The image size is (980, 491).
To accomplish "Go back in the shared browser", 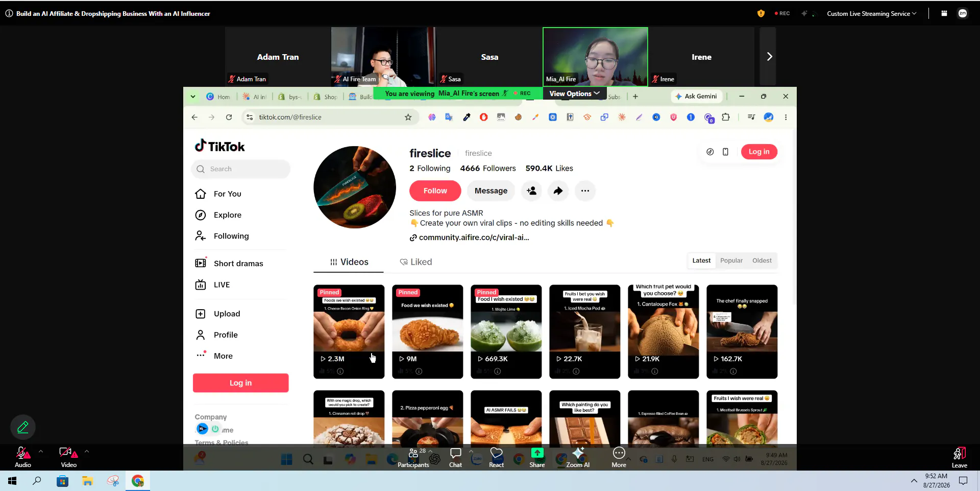I will pos(194,117).
